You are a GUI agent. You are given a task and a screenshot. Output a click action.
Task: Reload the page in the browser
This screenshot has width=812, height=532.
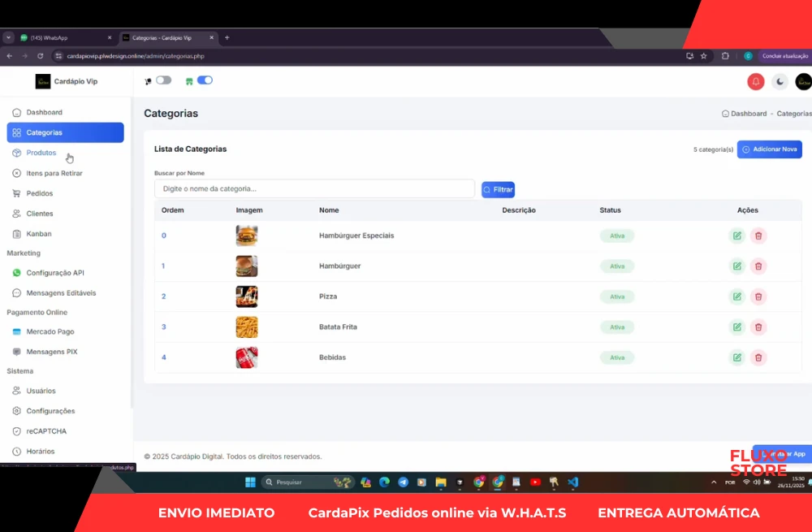(x=40, y=56)
